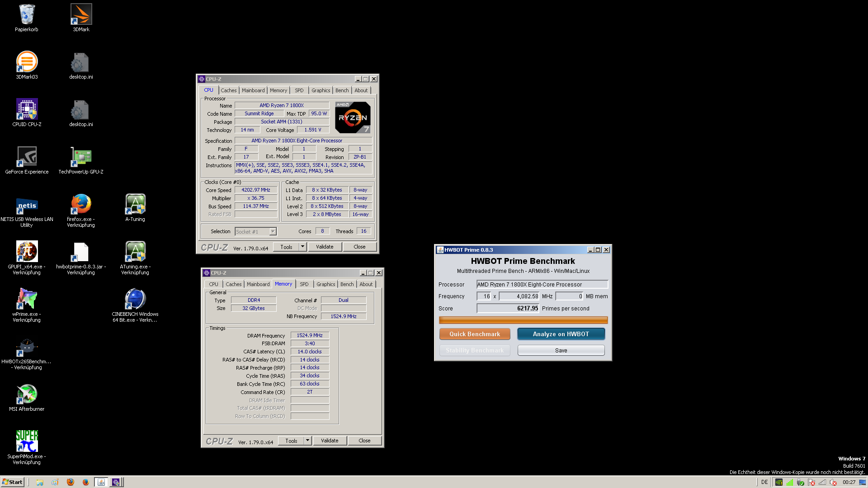Open Caches tab in bottom CPU-Z window
The image size is (868, 488).
[x=233, y=284]
